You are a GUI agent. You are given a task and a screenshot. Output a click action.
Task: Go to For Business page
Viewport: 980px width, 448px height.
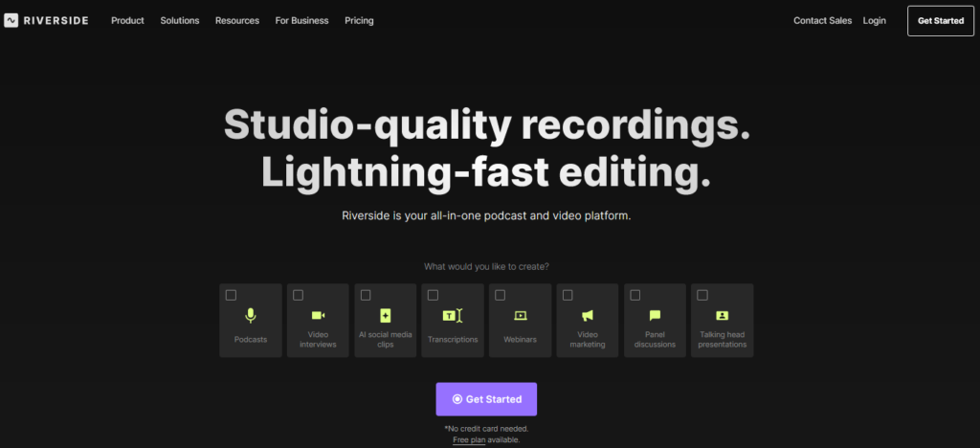(x=301, y=21)
